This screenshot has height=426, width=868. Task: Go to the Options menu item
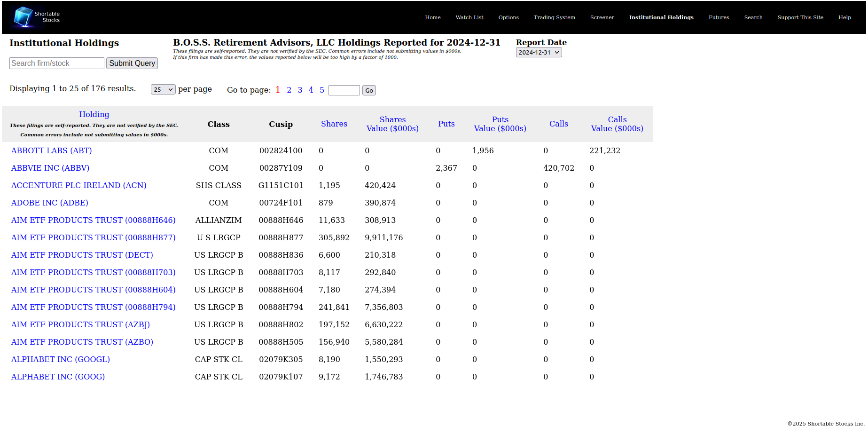pyautogui.click(x=508, y=17)
